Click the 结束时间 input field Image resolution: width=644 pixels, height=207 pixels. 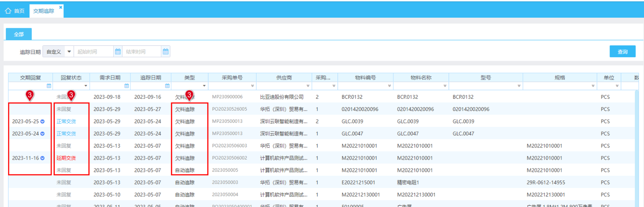142,51
